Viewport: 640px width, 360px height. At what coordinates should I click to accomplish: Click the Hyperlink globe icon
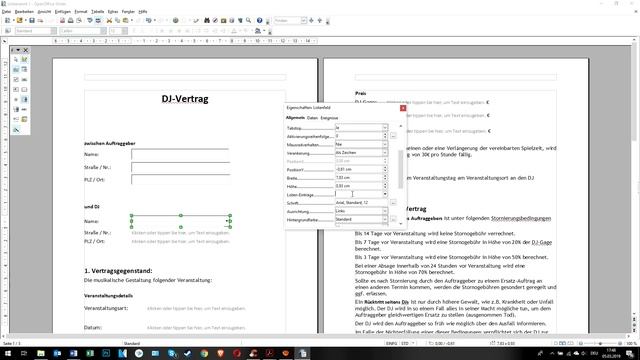(176, 20)
